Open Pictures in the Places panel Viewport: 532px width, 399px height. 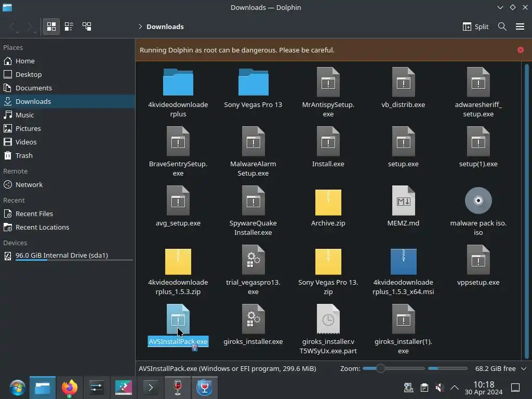coord(67,129)
